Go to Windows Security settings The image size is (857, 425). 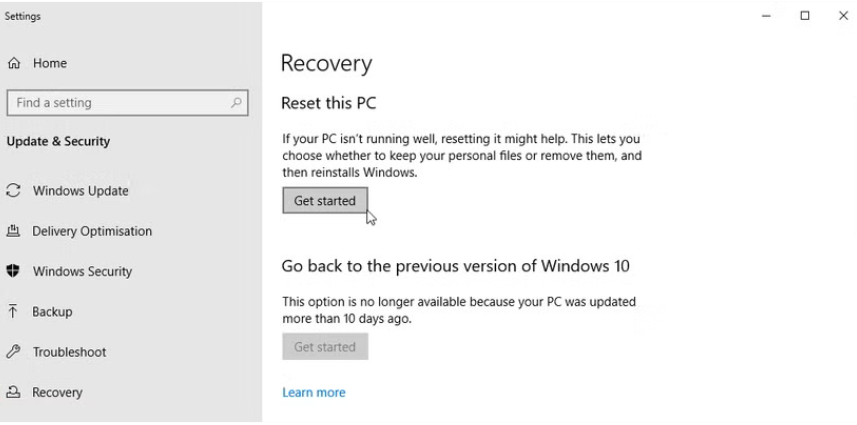pos(82,271)
